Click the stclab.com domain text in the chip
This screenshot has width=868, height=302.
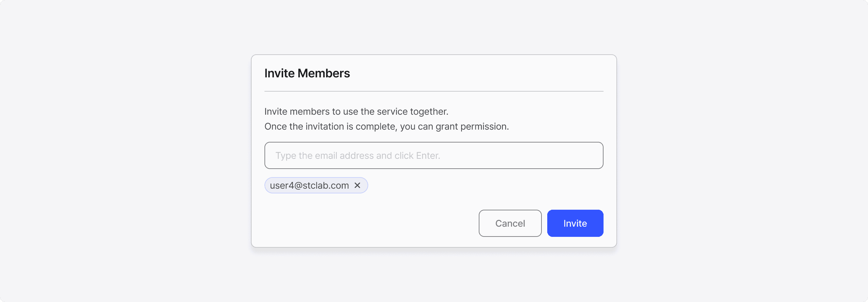coord(325,185)
